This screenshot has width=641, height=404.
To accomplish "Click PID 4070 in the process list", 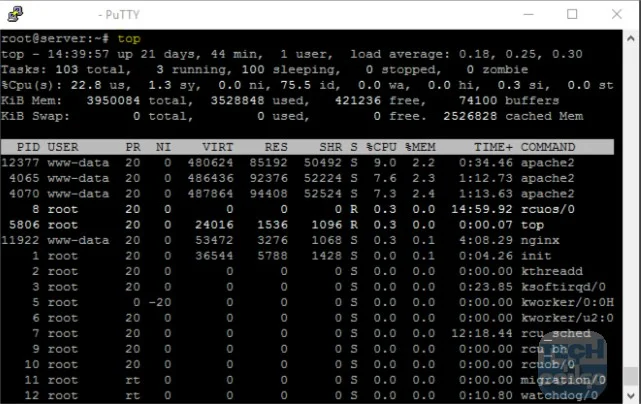I will [25, 194].
